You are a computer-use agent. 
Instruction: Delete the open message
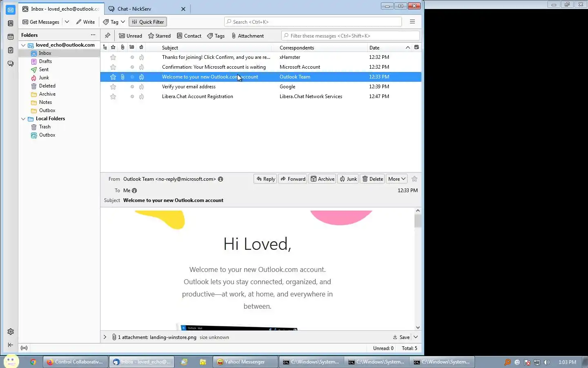coord(372,179)
